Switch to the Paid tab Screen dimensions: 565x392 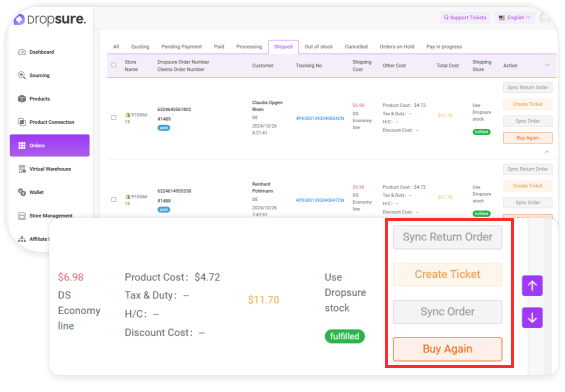click(x=219, y=46)
